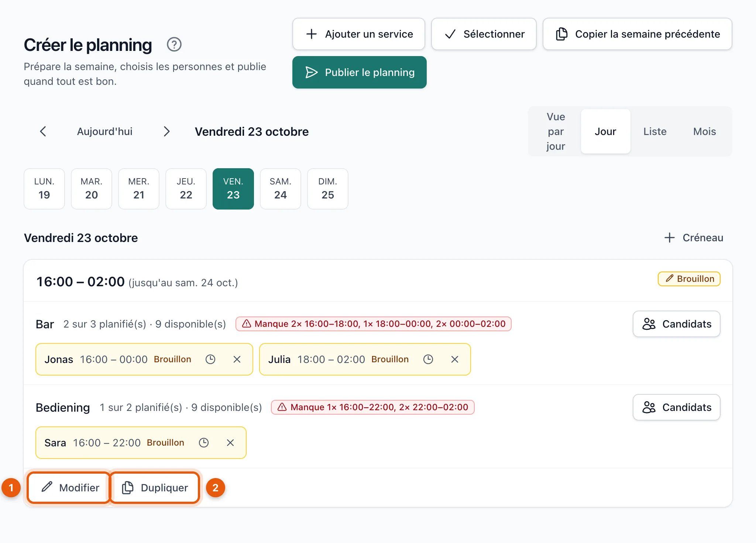
Task: Select Thursday 22 day chip
Action: click(186, 189)
